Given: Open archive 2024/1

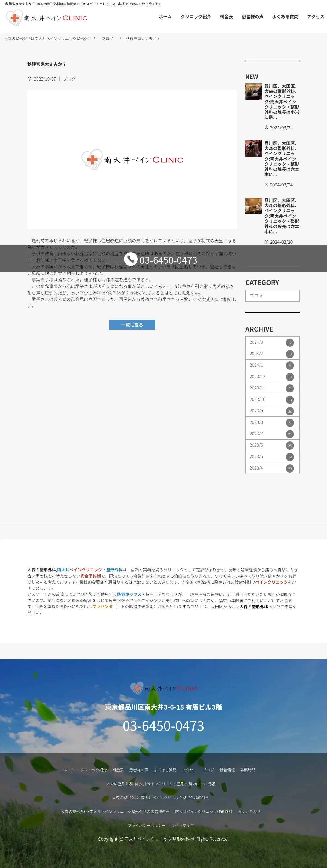Looking at the screenshot, I should click(x=272, y=365).
